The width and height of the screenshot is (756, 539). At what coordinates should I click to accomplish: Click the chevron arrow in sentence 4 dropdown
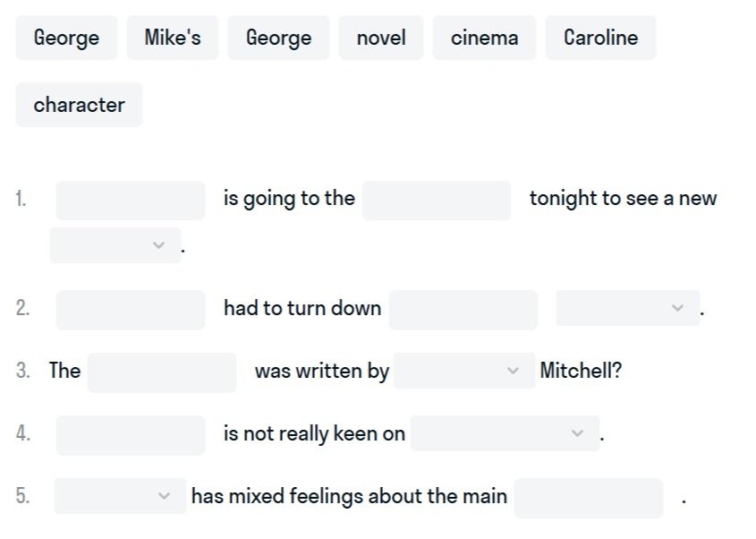click(577, 433)
